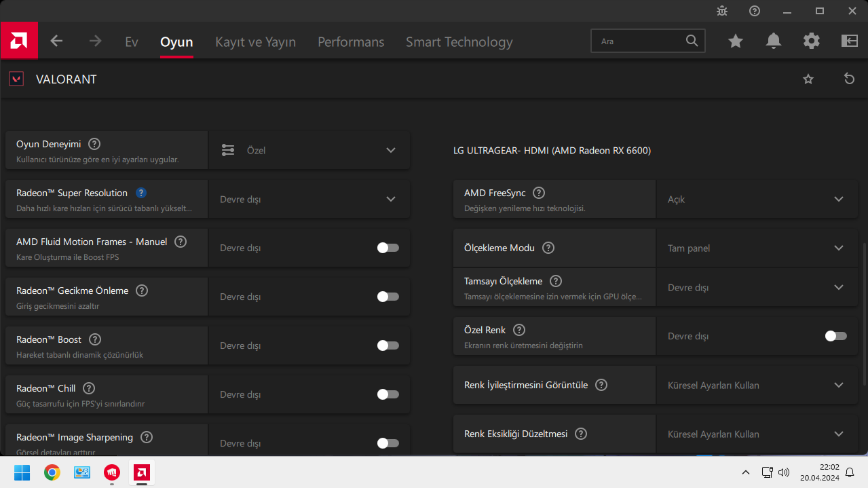Screen dimensions: 868x488
Task: Open the settings gear icon
Action: point(812,41)
